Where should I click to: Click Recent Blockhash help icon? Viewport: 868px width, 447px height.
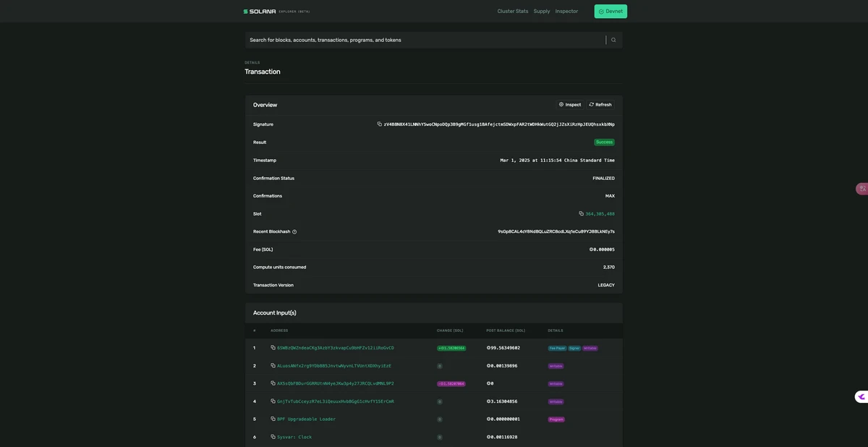[x=294, y=232]
